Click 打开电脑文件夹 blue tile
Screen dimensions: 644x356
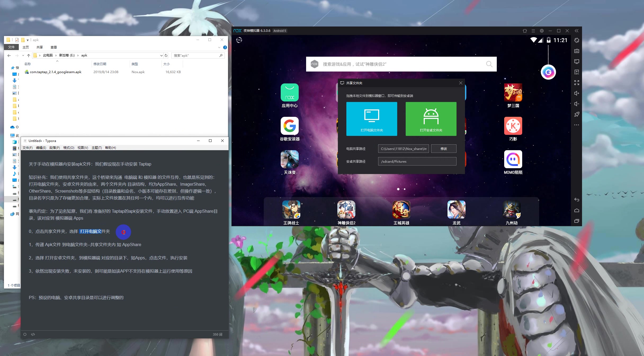(372, 119)
